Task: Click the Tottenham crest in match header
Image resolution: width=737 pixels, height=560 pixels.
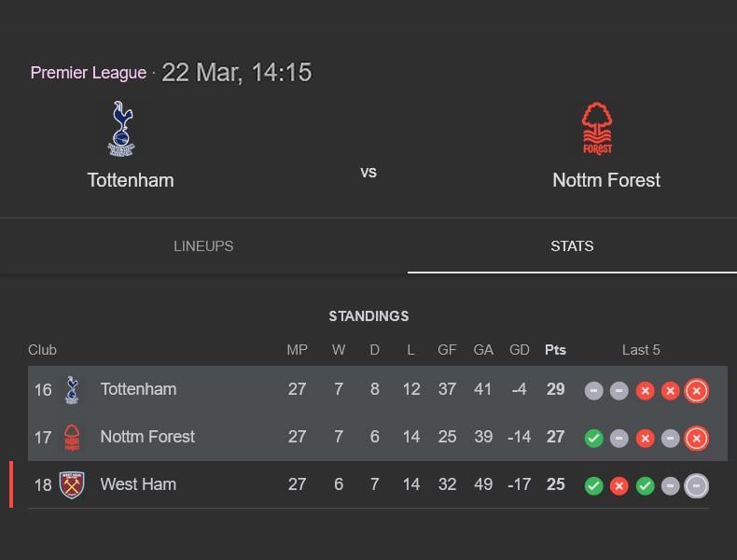Action: [122, 129]
